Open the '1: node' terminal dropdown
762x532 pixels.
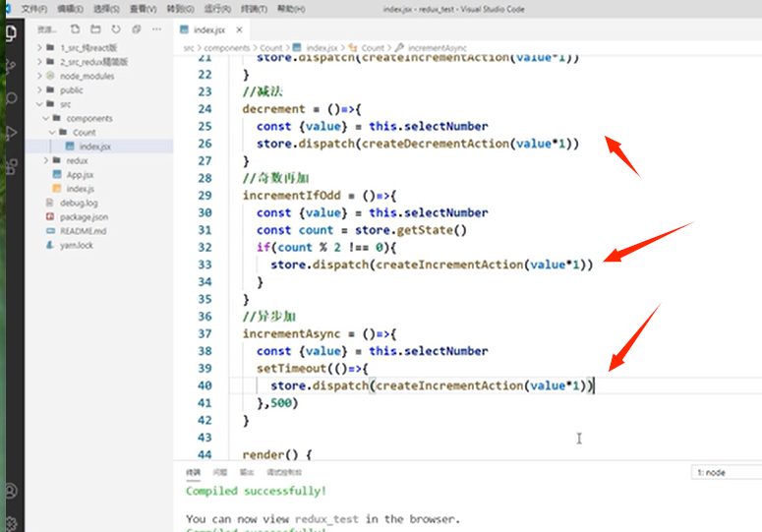point(727,472)
